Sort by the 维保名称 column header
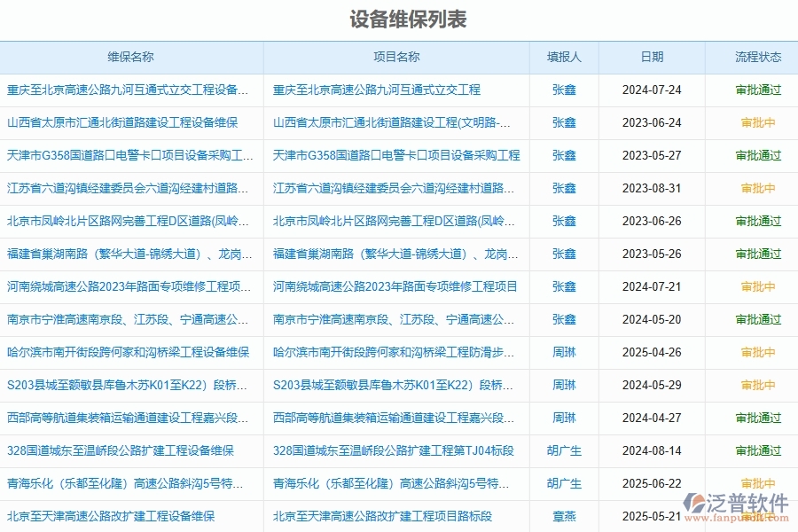Image resolution: width=798 pixels, height=532 pixels. pos(129,57)
